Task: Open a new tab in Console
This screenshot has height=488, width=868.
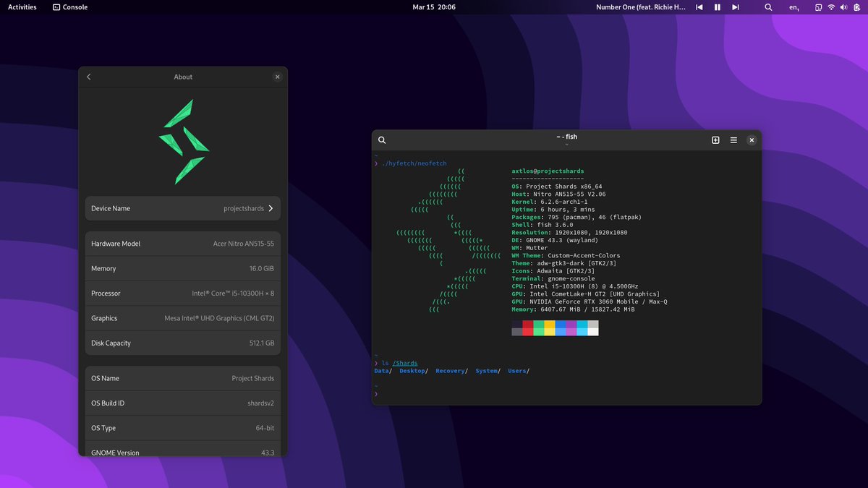Action: tap(715, 140)
